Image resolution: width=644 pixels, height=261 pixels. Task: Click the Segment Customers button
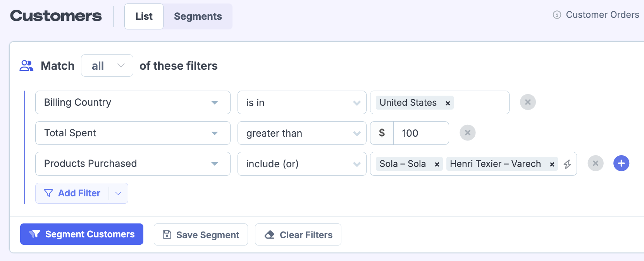[82, 234]
